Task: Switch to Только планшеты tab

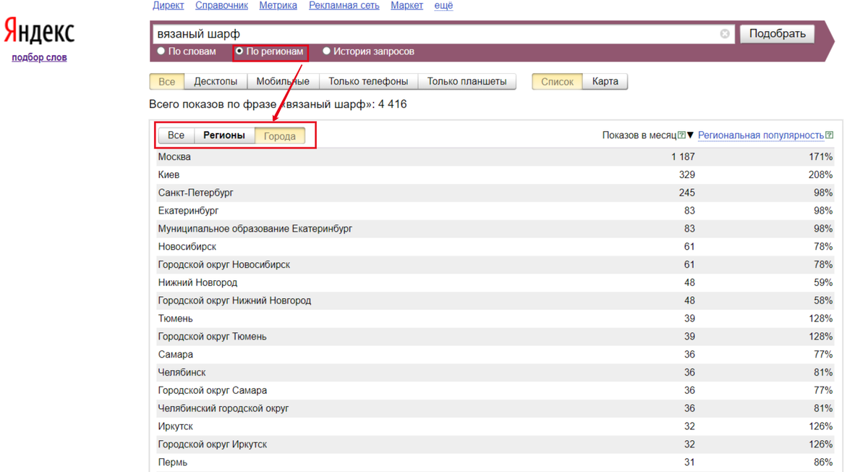Action: [467, 82]
